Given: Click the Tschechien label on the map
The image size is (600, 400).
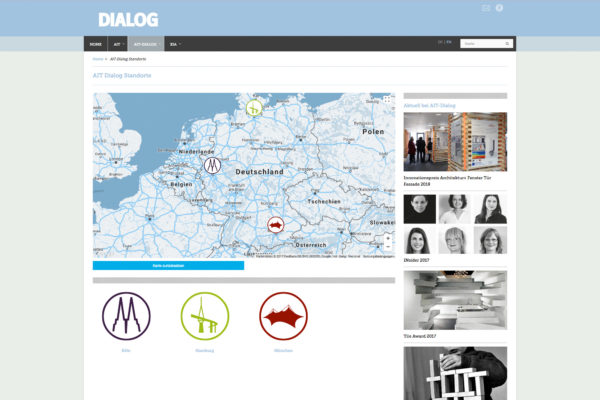Looking at the screenshot, I should [324, 201].
